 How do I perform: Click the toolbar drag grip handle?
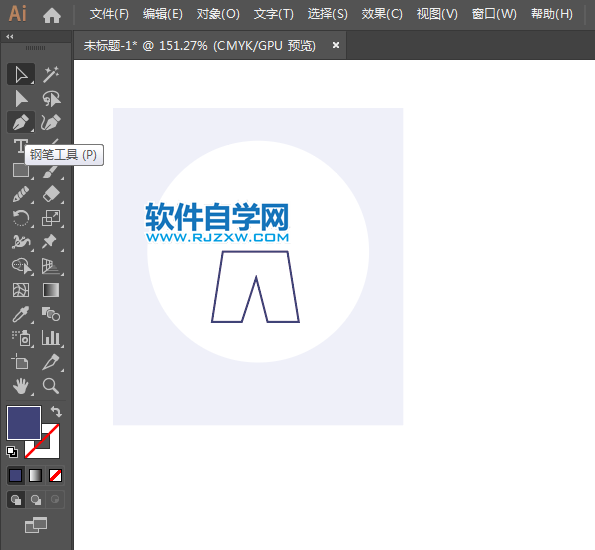[x=35, y=48]
